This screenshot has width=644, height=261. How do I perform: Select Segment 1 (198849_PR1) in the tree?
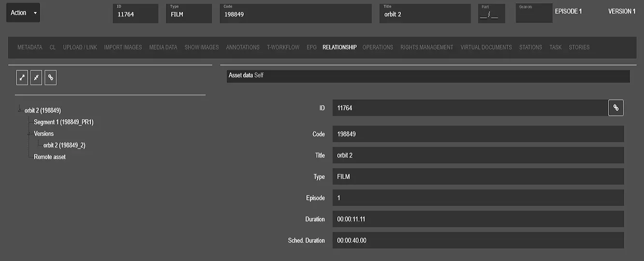click(63, 122)
